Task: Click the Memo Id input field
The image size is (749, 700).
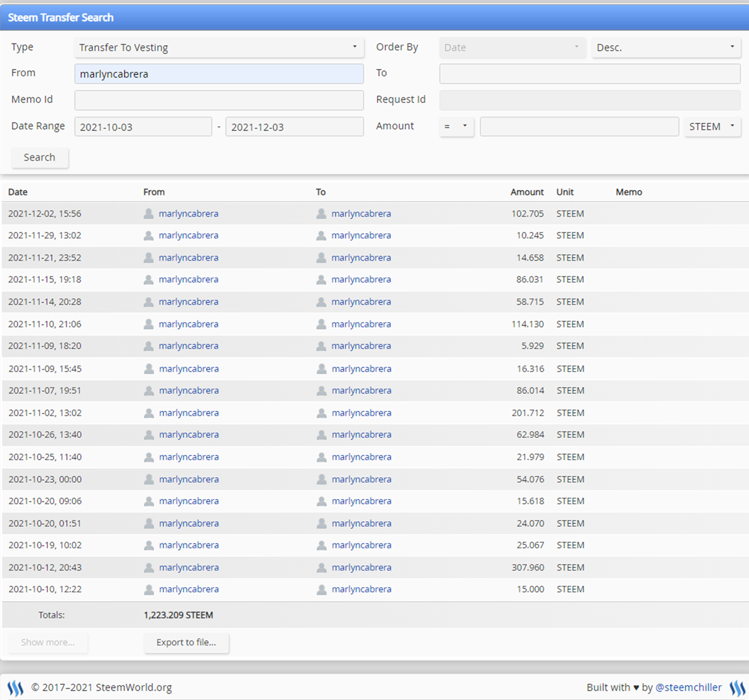Action: click(x=219, y=100)
